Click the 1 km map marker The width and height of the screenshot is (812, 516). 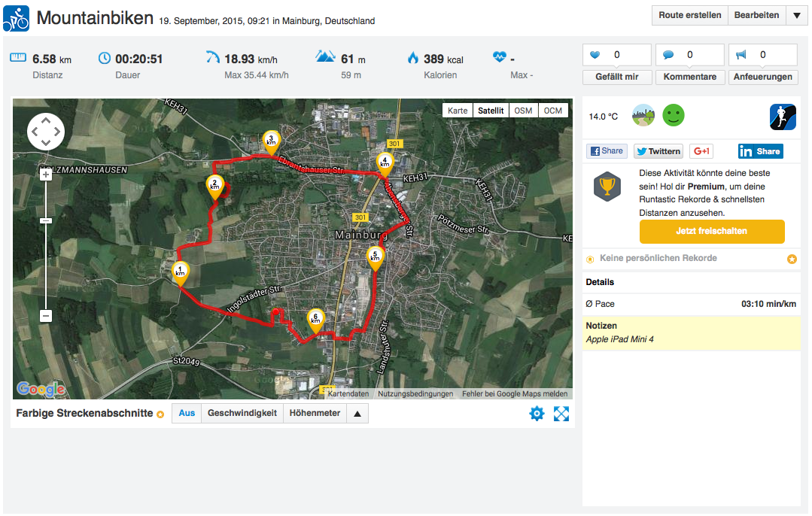tap(180, 275)
